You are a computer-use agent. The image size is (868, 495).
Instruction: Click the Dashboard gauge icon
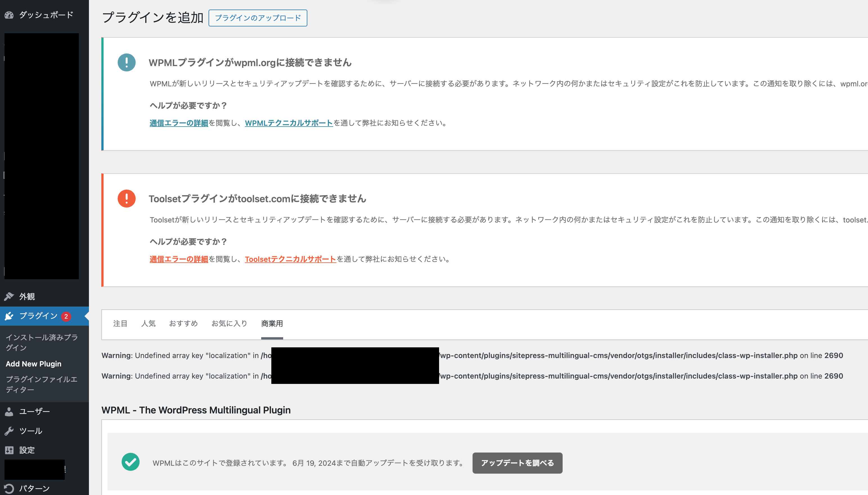click(x=9, y=15)
